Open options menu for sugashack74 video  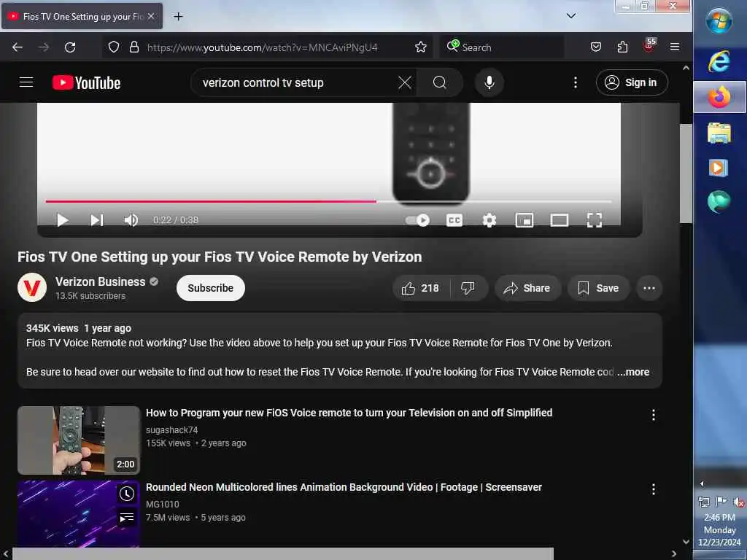coord(653,415)
